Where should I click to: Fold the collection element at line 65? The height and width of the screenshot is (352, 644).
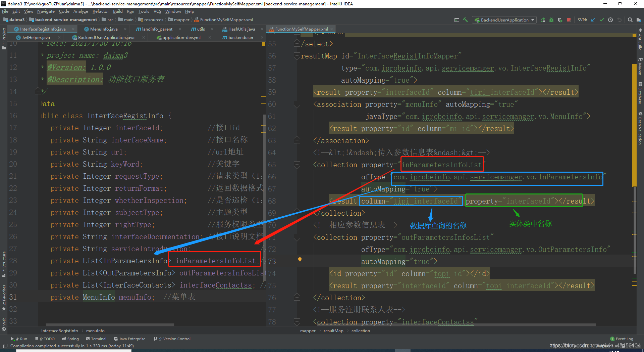[x=297, y=165]
